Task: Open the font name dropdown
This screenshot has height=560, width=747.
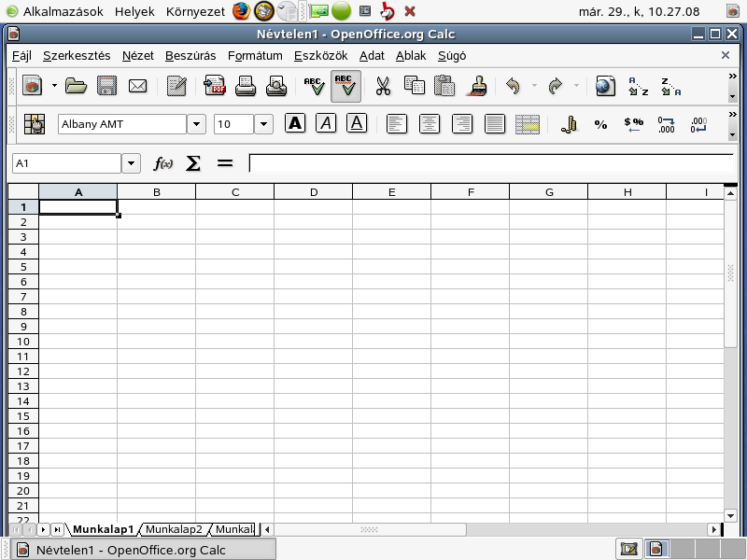Action: (x=196, y=124)
